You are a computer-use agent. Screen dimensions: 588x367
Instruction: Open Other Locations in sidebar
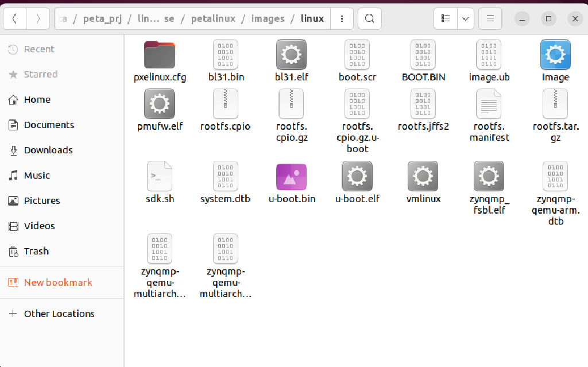[59, 314]
